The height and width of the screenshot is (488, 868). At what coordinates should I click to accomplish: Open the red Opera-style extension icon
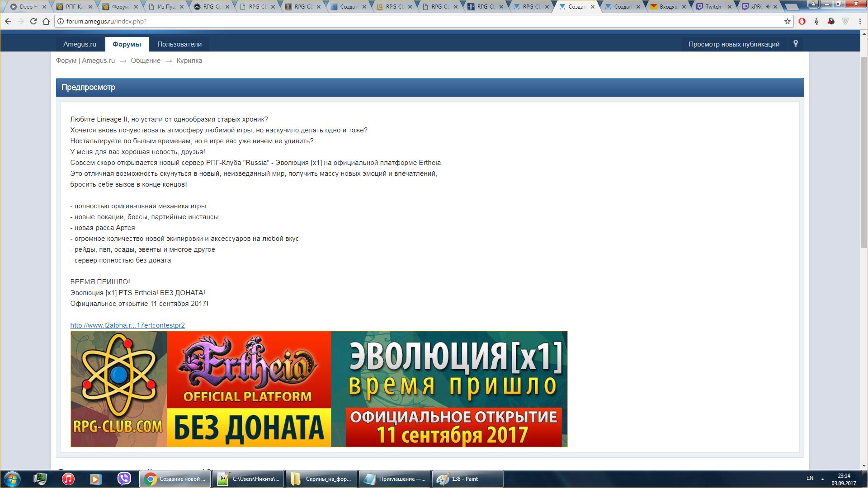[x=802, y=21]
